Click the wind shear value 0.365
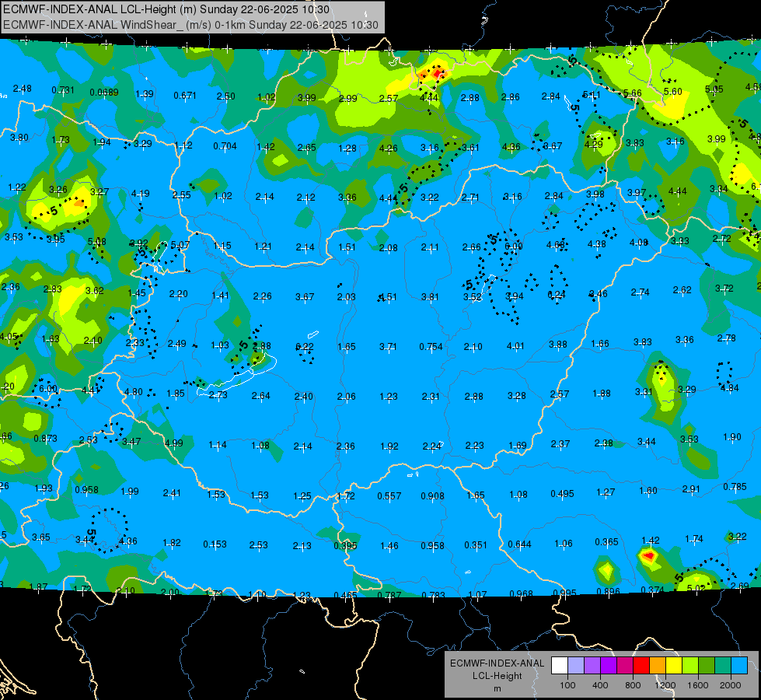The height and width of the screenshot is (700, 761). [606, 542]
